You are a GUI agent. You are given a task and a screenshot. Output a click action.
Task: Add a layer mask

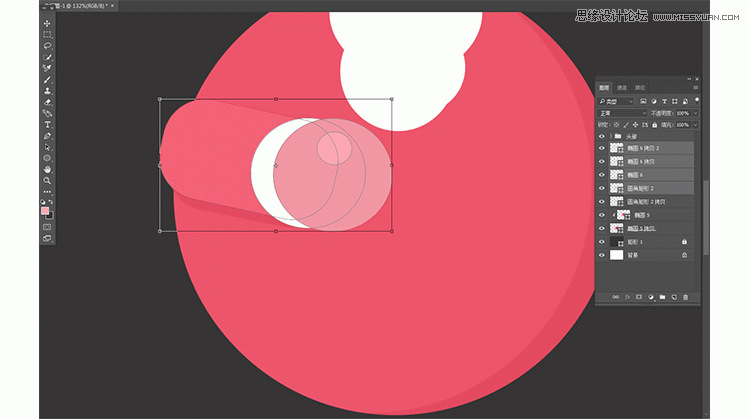tap(639, 297)
